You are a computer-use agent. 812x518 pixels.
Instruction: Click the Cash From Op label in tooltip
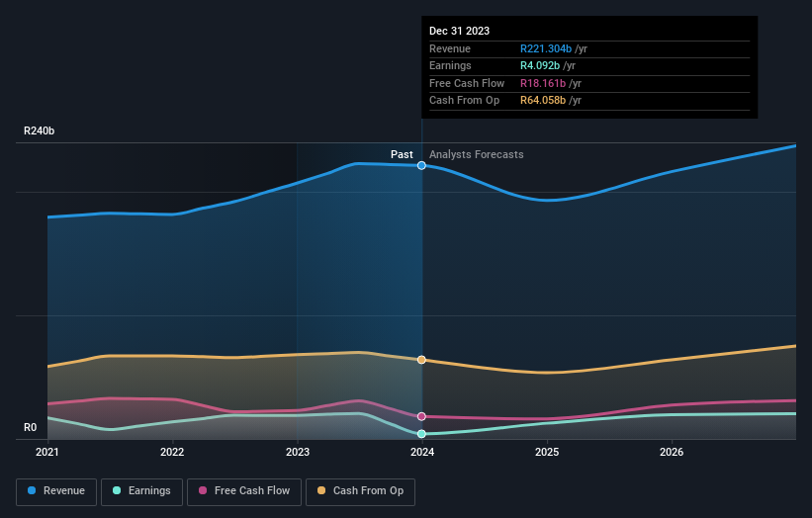[x=465, y=101]
